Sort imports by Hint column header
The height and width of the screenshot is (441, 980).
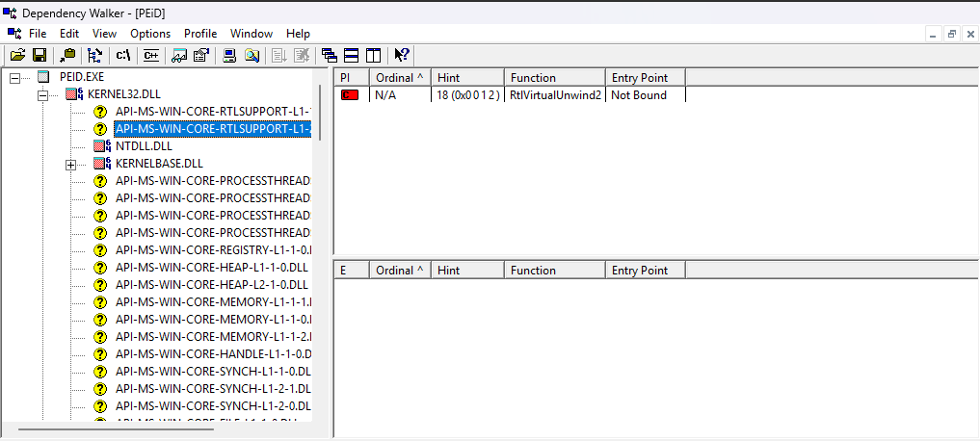click(x=467, y=77)
